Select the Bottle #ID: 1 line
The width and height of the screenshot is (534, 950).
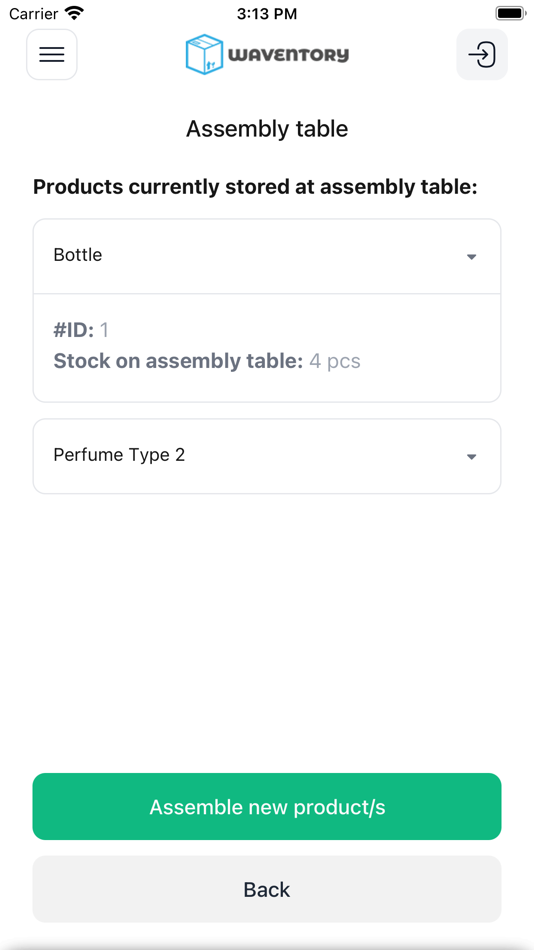point(81,330)
